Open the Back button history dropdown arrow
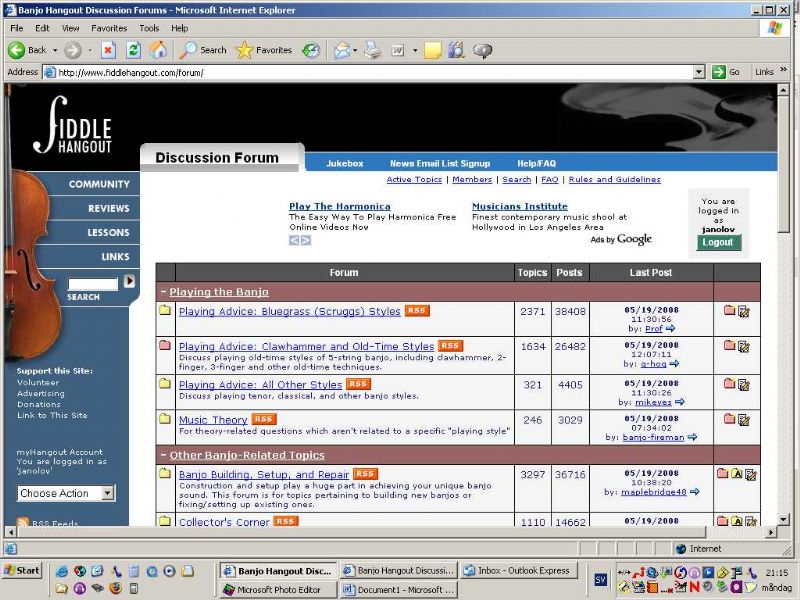 pos(55,50)
